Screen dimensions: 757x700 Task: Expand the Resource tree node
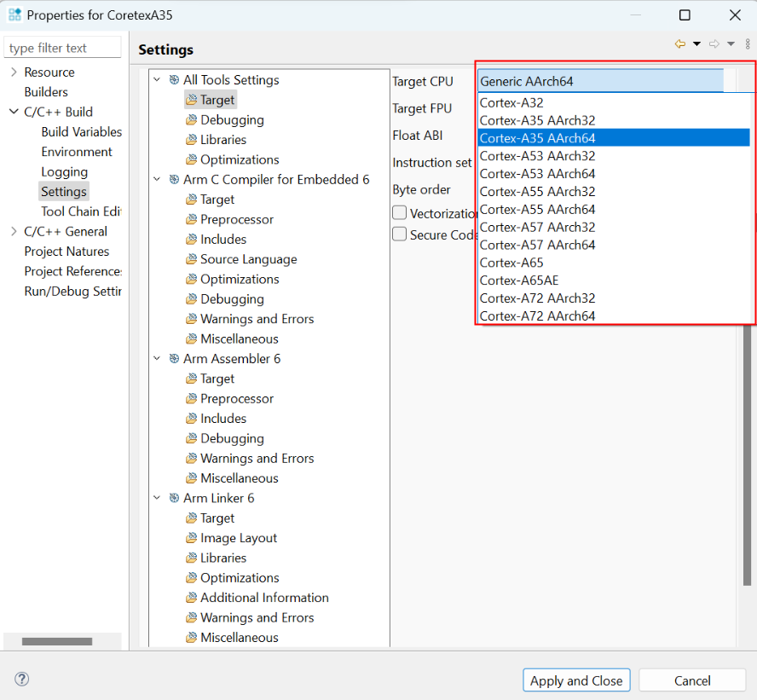pos(14,72)
